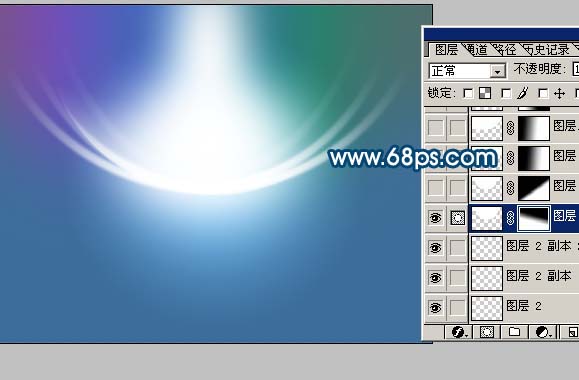Select the fully named 图层 2 副本 layer thumbnail
The image size is (579, 380).
487,278
